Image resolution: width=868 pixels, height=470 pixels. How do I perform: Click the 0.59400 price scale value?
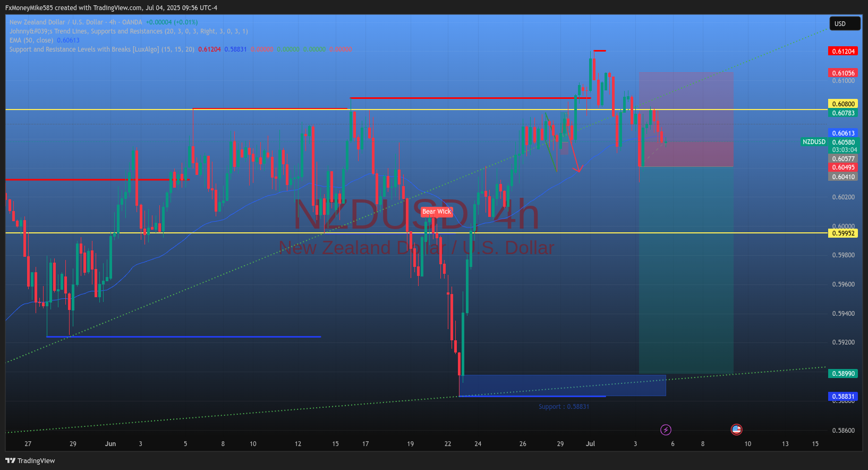click(843, 314)
